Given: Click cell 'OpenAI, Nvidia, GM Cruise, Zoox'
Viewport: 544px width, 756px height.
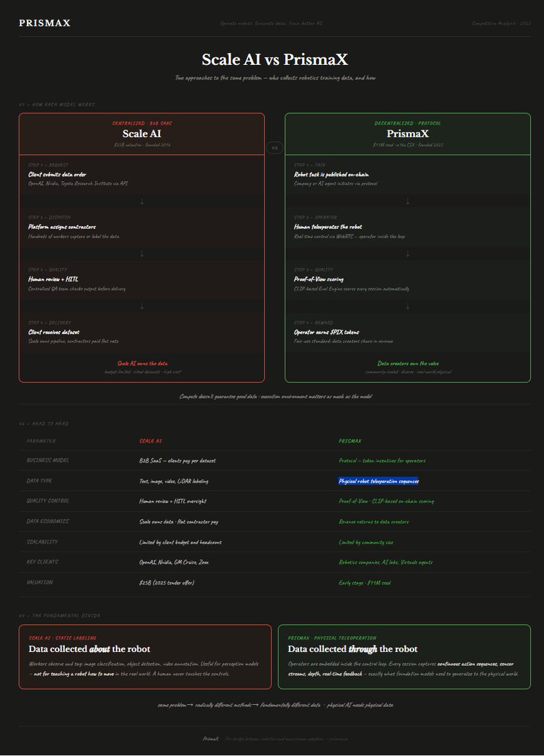Looking at the screenshot, I should click(x=173, y=563).
